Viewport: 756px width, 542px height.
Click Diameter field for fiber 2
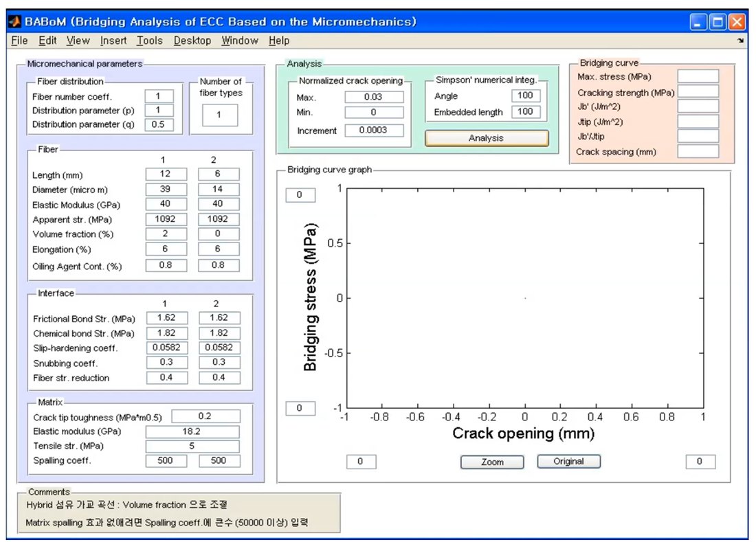219,190
